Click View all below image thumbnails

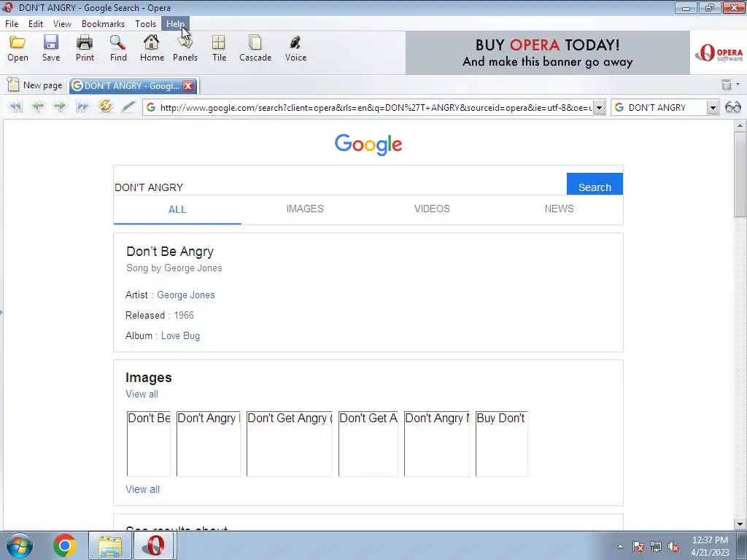(142, 489)
